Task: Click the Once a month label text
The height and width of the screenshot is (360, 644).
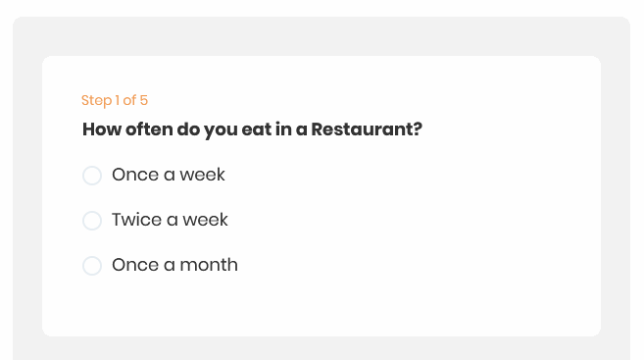Action: 174,265
